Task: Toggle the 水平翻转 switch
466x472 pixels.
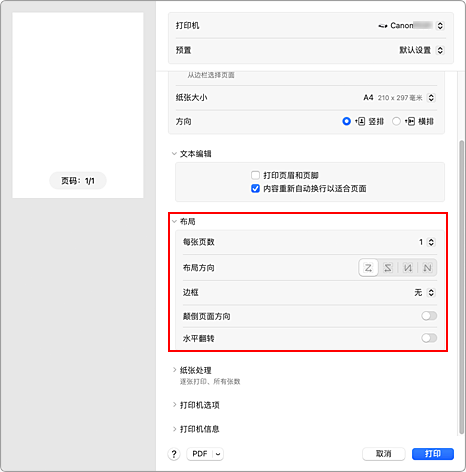Action: tap(429, 338)
